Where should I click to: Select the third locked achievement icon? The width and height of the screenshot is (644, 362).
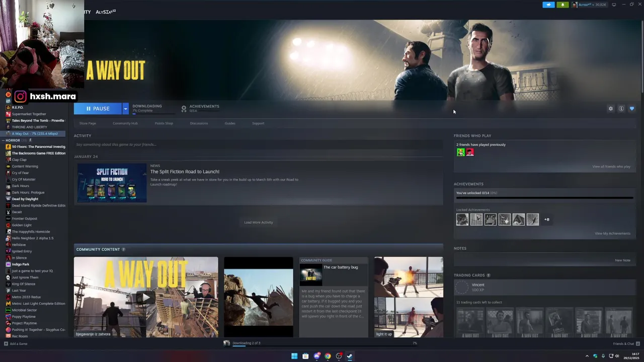click(x=491, y=219)
